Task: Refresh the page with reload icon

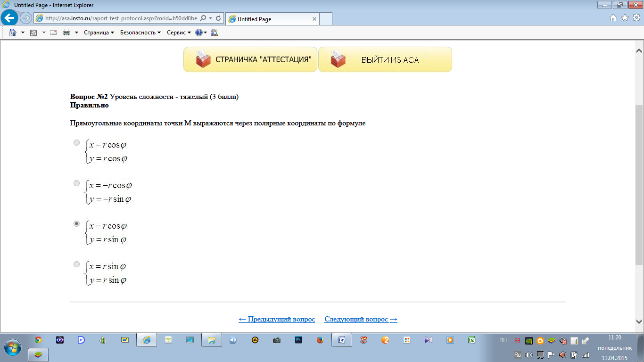Action: click(x=218, y=18)
